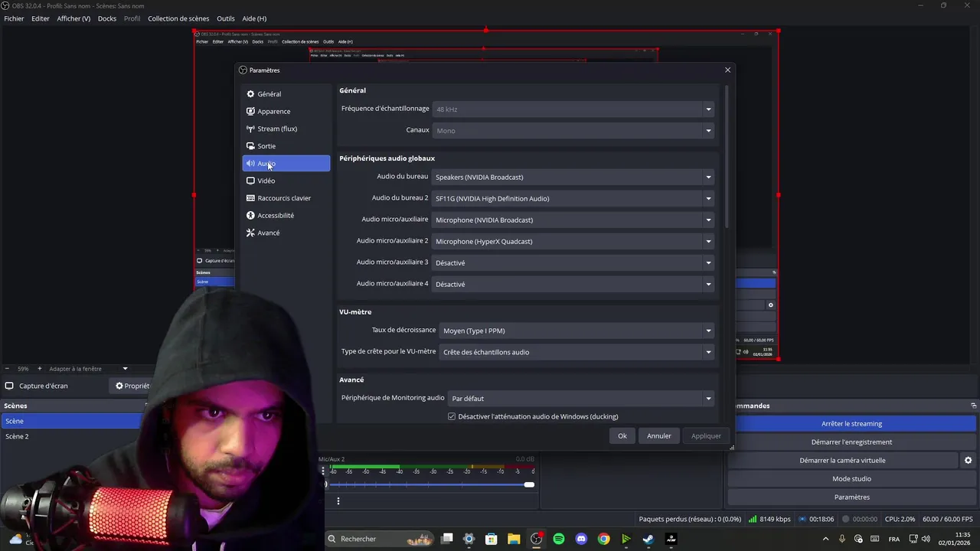Image resolution: width=980 pixels, height=551 pixels.
Task: Click the Mode studio button
Action: 851,479
